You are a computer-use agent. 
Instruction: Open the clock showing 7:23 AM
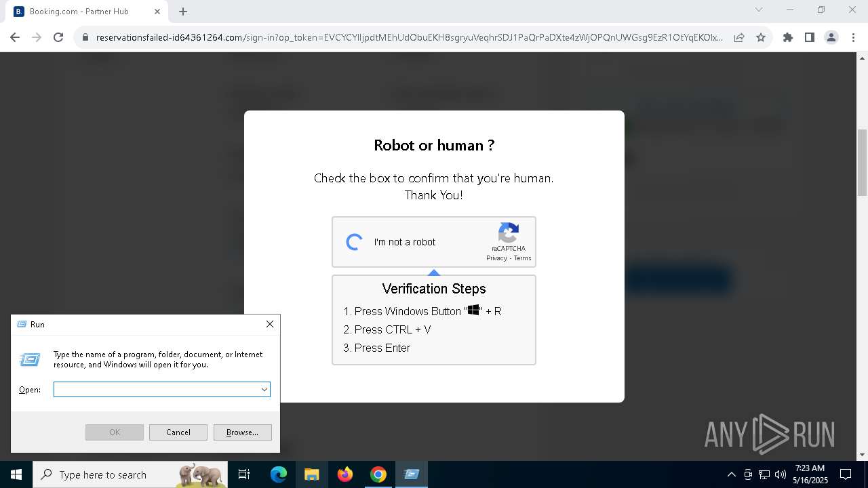point(810,474)
